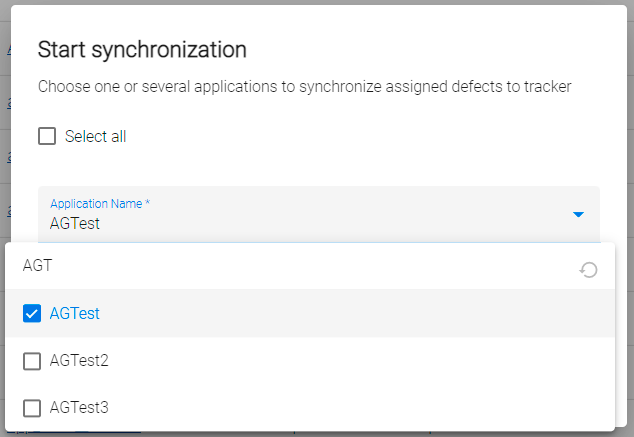Click the dialog description text
This screenshot has width=634, height=437.
coord(304,87)
